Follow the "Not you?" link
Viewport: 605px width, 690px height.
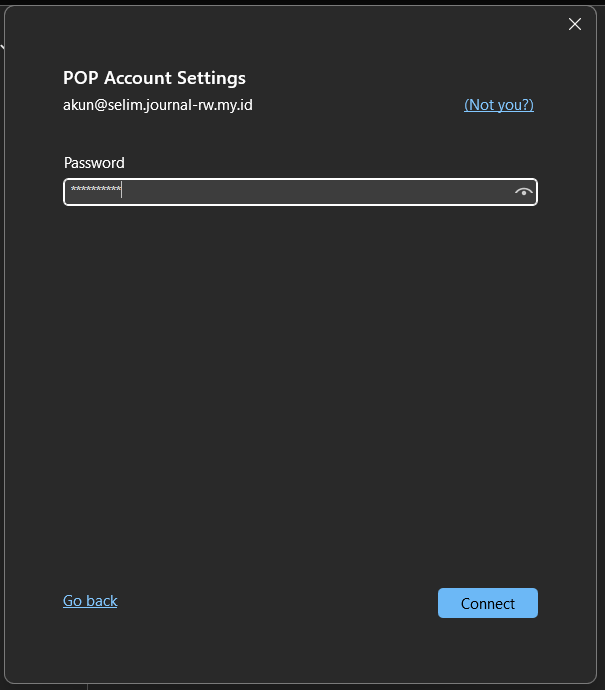point(499,105)
